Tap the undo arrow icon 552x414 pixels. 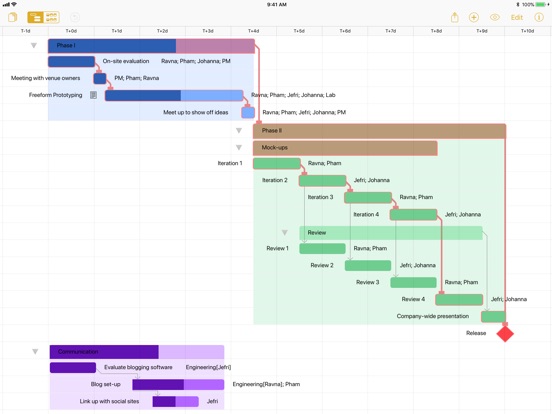(x=75, y=17)
